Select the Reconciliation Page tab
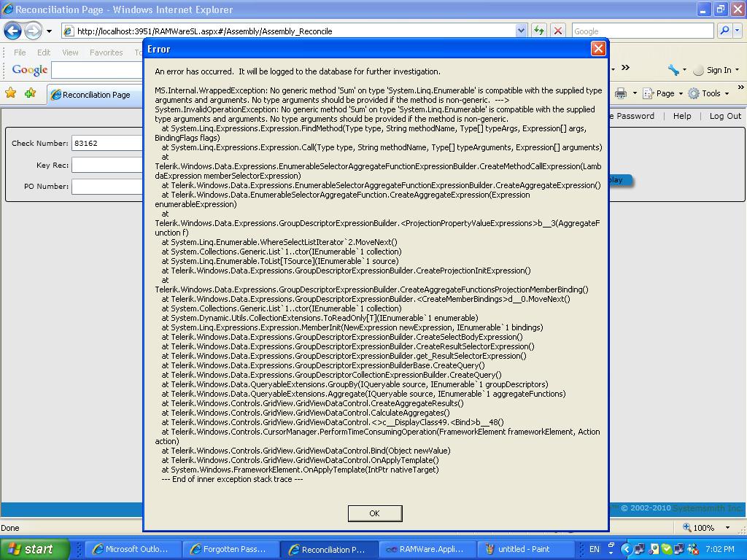 96,95
